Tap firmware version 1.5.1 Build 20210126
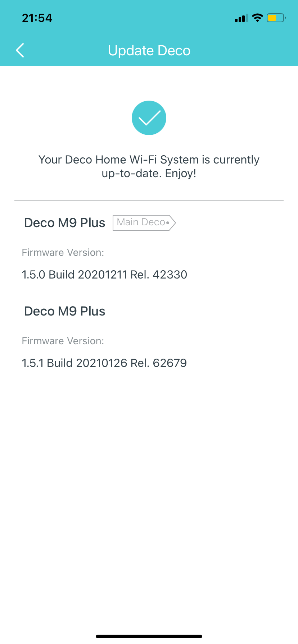Image resolution: width=298 pixels, height=644 pixels. click(x=104, y=363)
